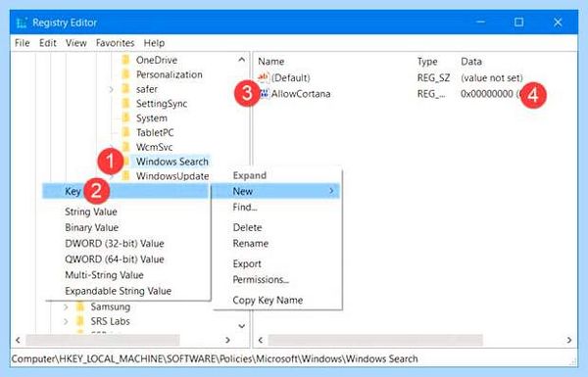The height and width of the screenshot is (377, 588).
Task: Click the Personalization folder icon
Action: click(126, 74)
